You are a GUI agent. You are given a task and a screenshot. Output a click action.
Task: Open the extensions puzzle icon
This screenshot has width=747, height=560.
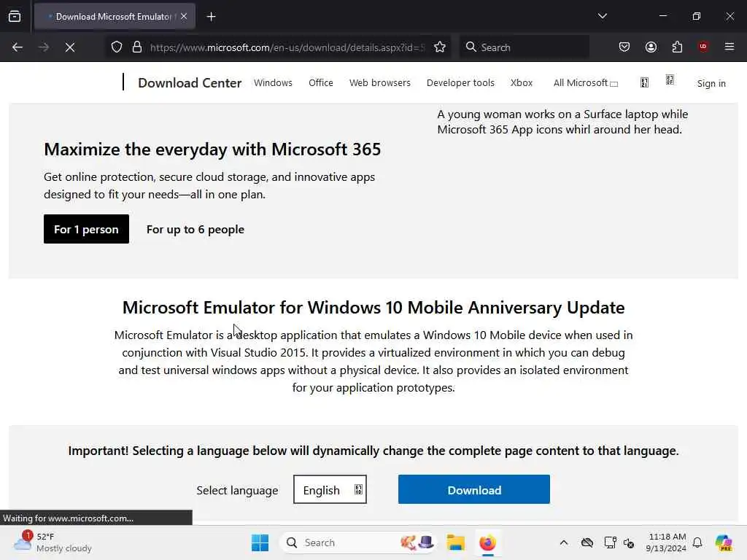(x=677, y=47)
